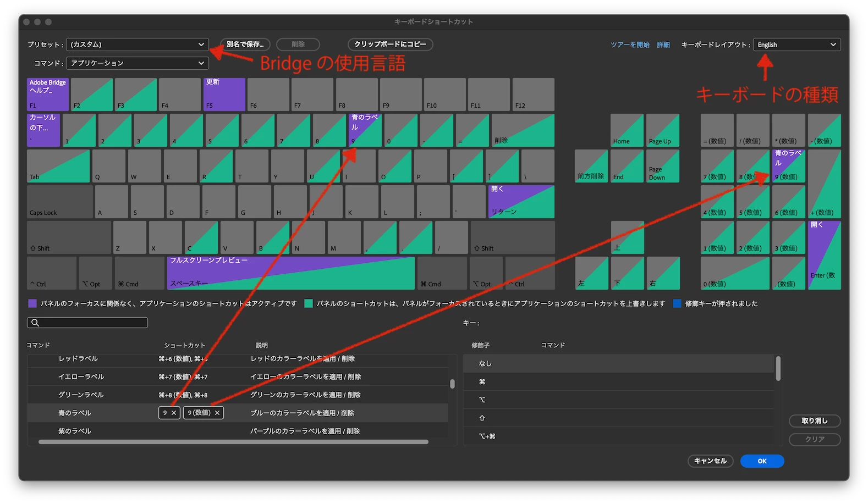Click the カーソルの下 backtick key

click(43, 130)
